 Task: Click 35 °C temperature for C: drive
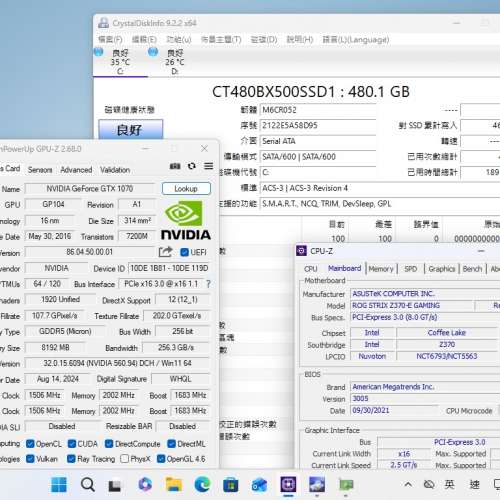tap(120, 62)
